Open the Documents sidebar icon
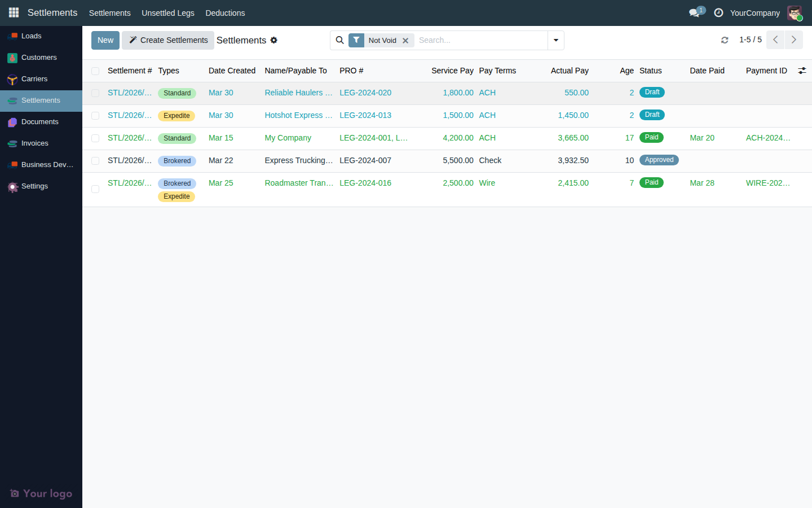 (x=12, y=122)
